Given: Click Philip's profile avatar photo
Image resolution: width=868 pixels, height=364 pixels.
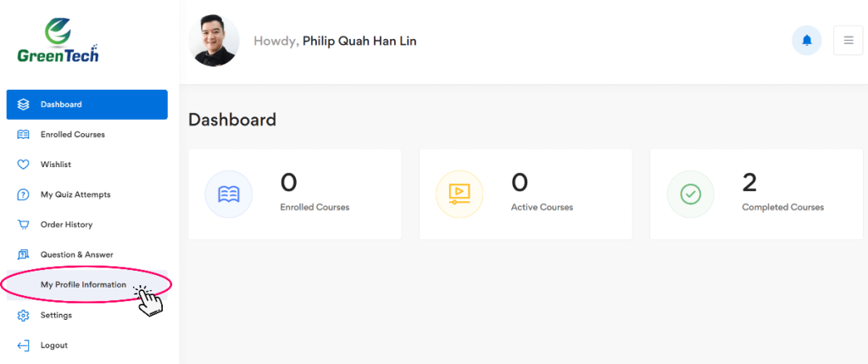Looking at the screenshot, I should pos(215,40).
